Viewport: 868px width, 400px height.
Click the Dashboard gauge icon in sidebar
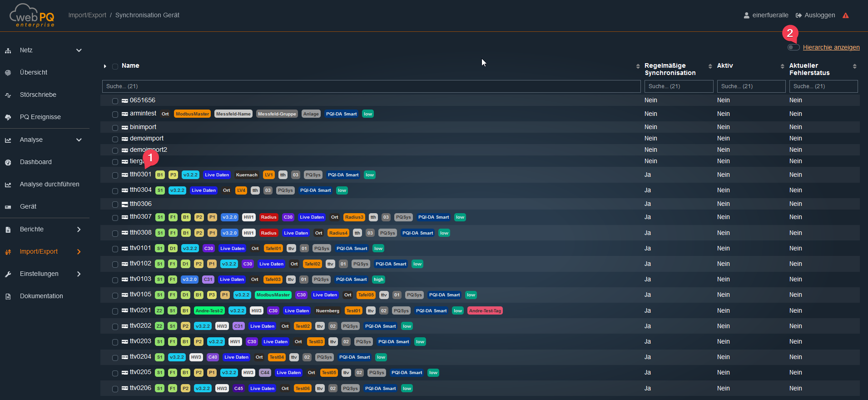(8, 162)
